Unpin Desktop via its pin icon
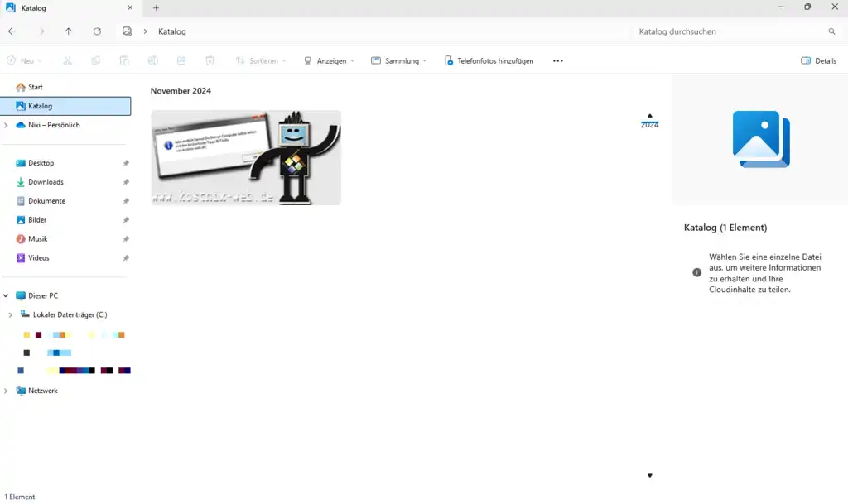 [x=126, y=163]
